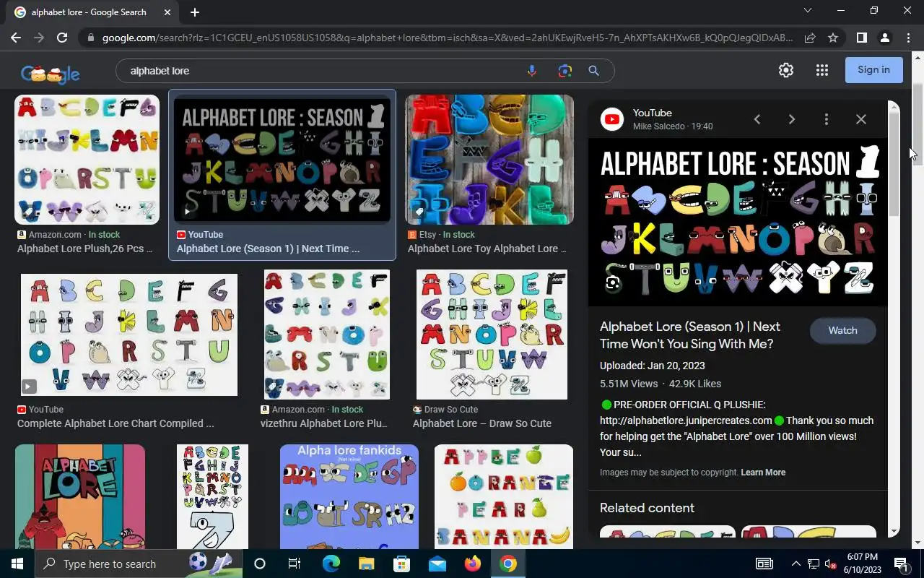Open Task View from the taskbar
924x578 pixels.
[295, 564]
